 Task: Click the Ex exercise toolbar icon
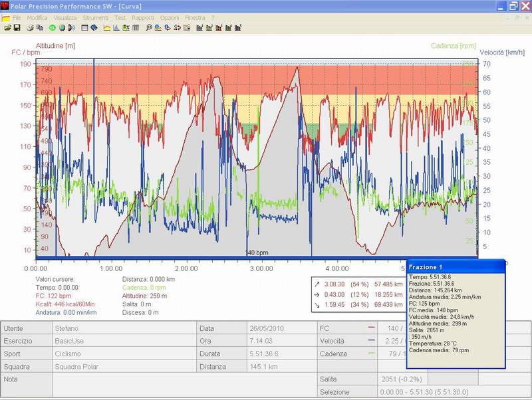coord(126,28)
